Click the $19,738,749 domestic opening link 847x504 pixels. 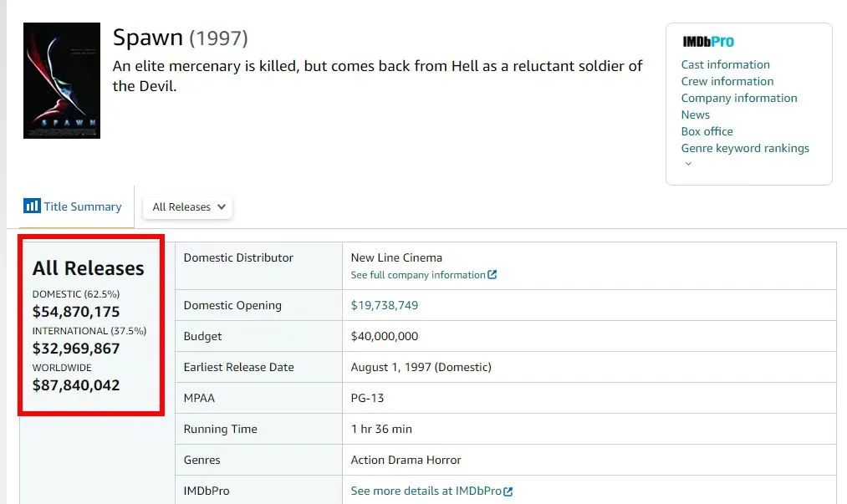point(385,305)
